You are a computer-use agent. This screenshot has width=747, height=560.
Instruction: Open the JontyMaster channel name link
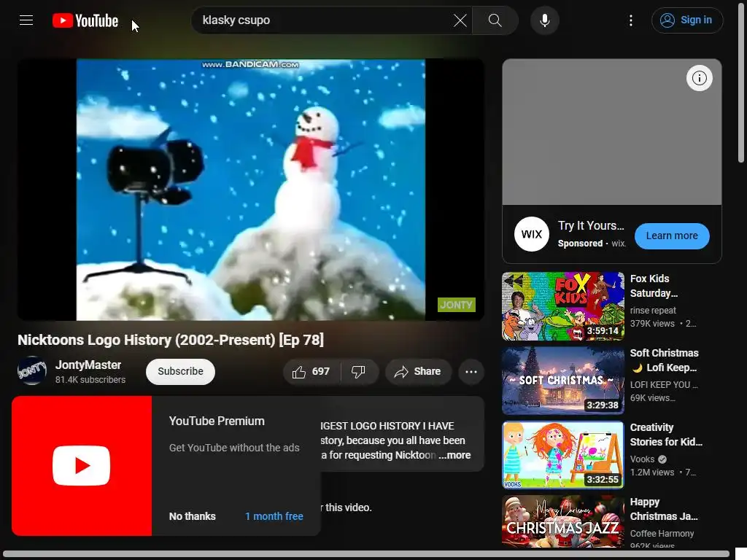[x=88, y=365]
